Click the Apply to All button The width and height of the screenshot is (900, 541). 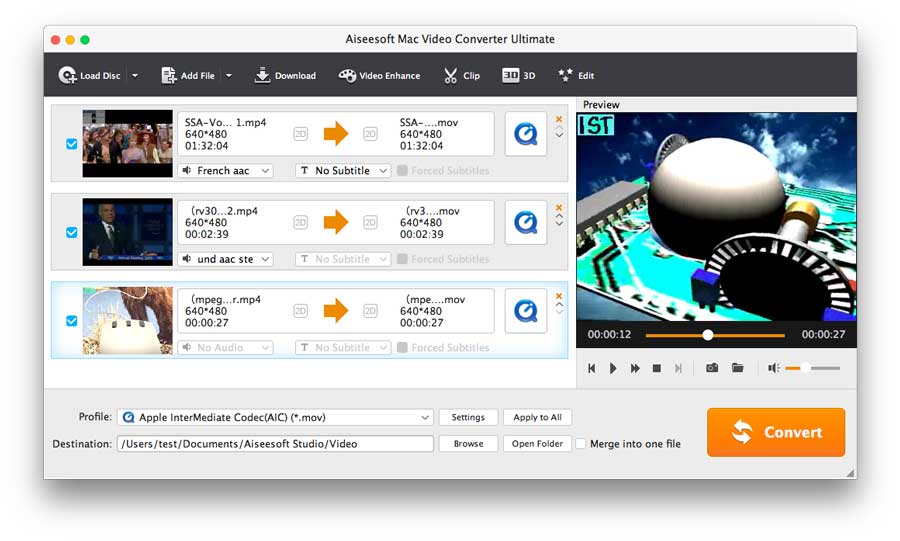pos(537,417)
